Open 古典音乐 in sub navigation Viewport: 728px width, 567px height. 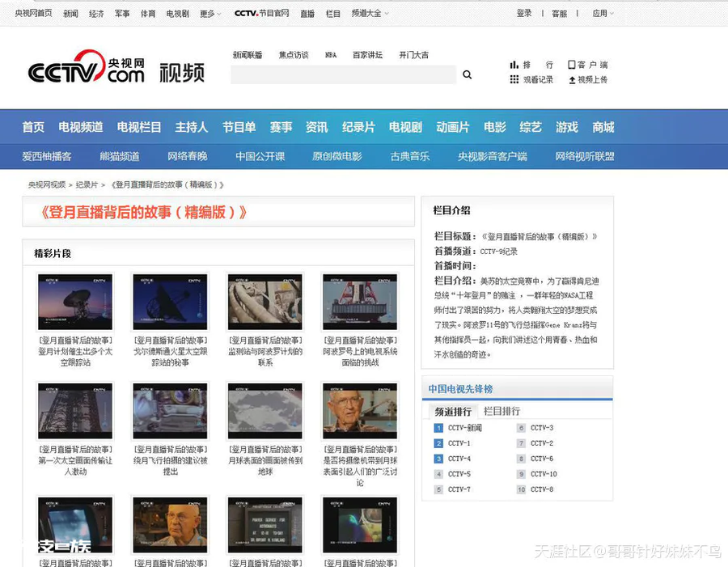[410, 156]
